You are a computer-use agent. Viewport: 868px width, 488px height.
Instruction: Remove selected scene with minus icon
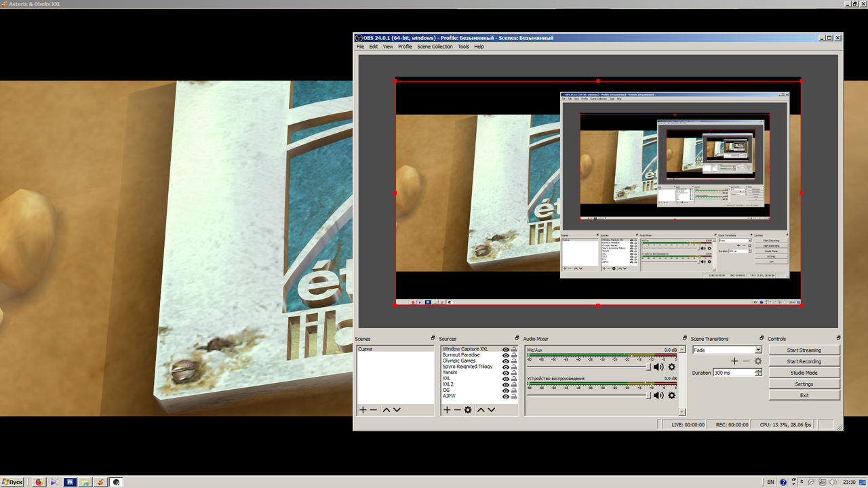tap(374, 410)
